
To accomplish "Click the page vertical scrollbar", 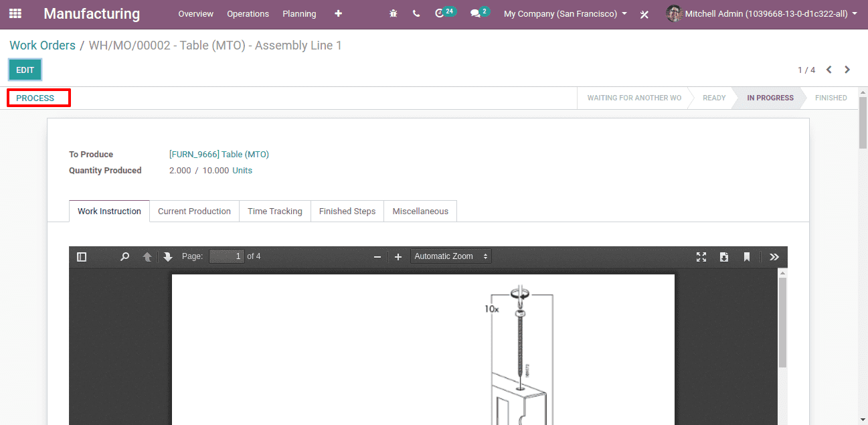I will [x=863, y=122].
